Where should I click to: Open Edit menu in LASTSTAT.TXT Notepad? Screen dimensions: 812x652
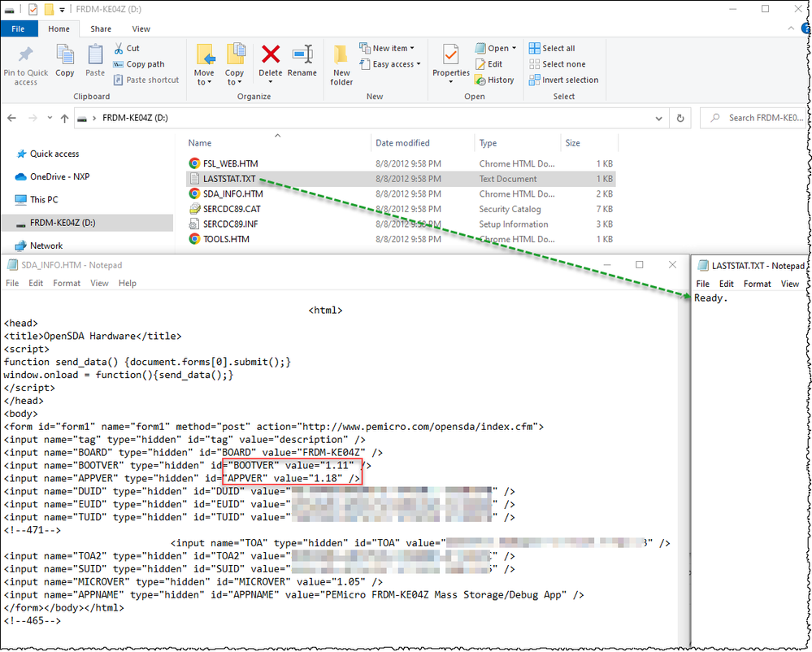coord(726,284)
